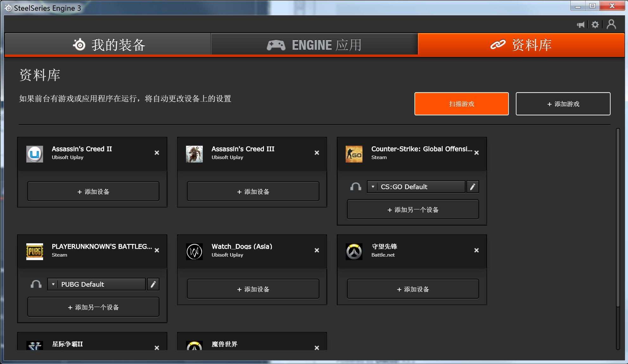Edit the CS:GO Default config
The width and height of the screenshot is (628, 364).
[x=472, y=187]
